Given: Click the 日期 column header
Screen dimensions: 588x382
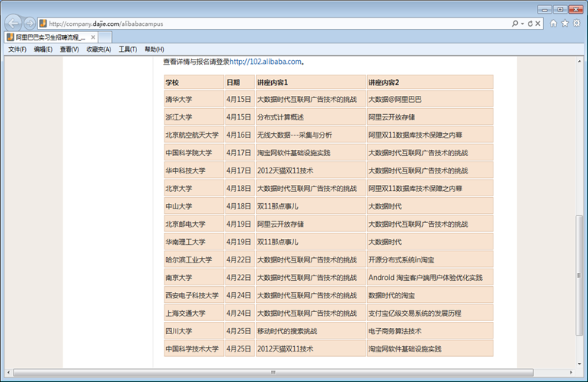Looking at the screenshot, I should (240, 82).
